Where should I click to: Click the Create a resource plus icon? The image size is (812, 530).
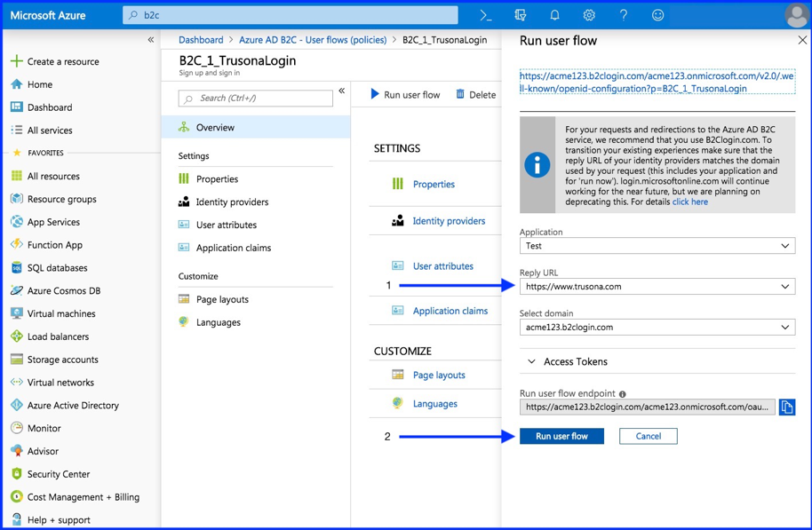pos(17,61)
